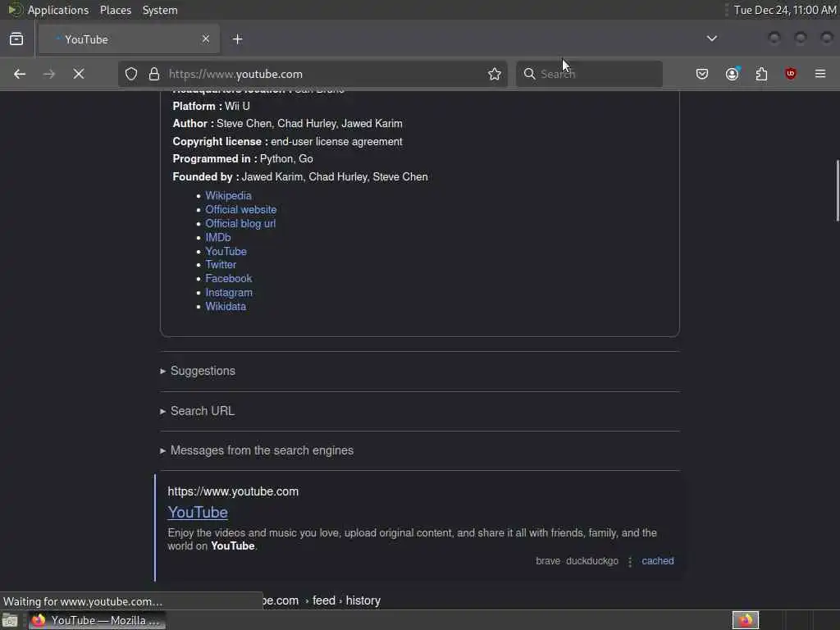The image size is (840, 630).
Task: Click 'Founded by' text line
Action: click(x=300, y=177)
